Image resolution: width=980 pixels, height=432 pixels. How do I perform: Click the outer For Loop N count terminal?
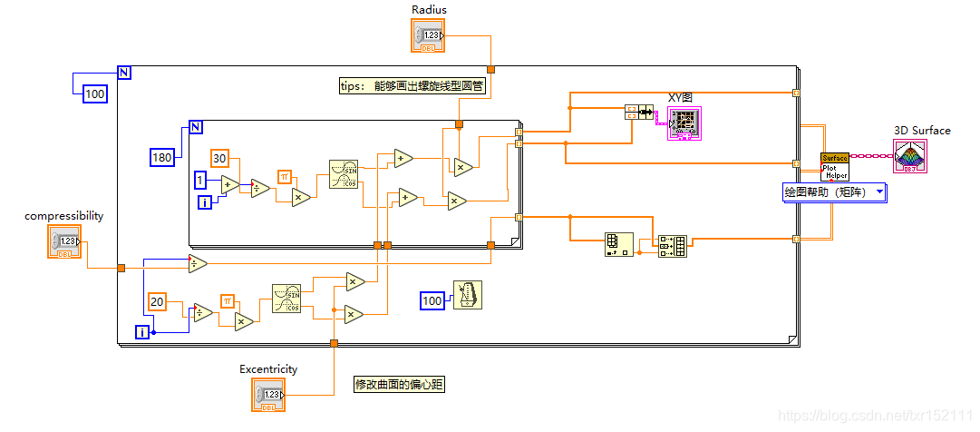tap(124, 73)
